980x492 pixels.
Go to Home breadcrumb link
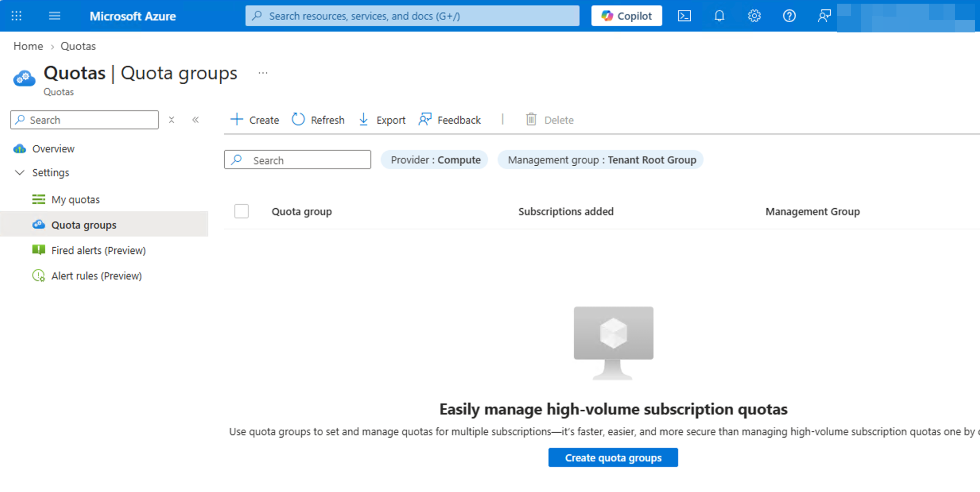point(28,46)
